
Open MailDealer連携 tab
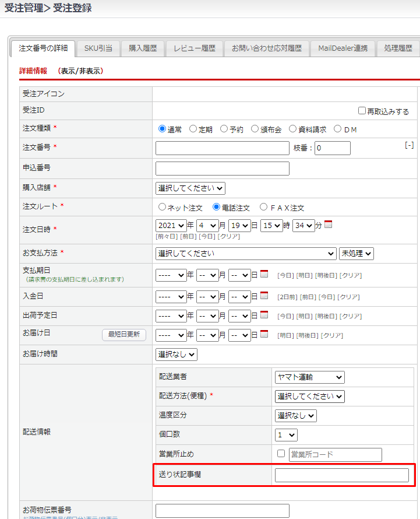(x=343, y=48)
